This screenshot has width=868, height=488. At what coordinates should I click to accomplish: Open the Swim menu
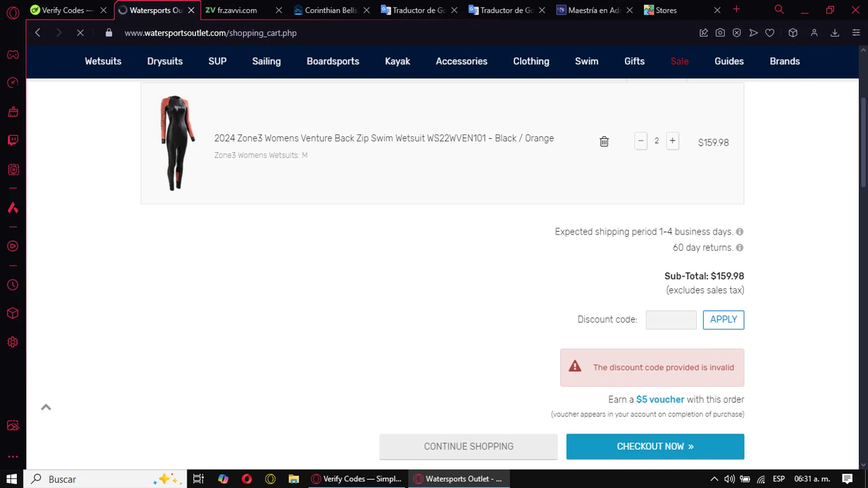point(587,61)
